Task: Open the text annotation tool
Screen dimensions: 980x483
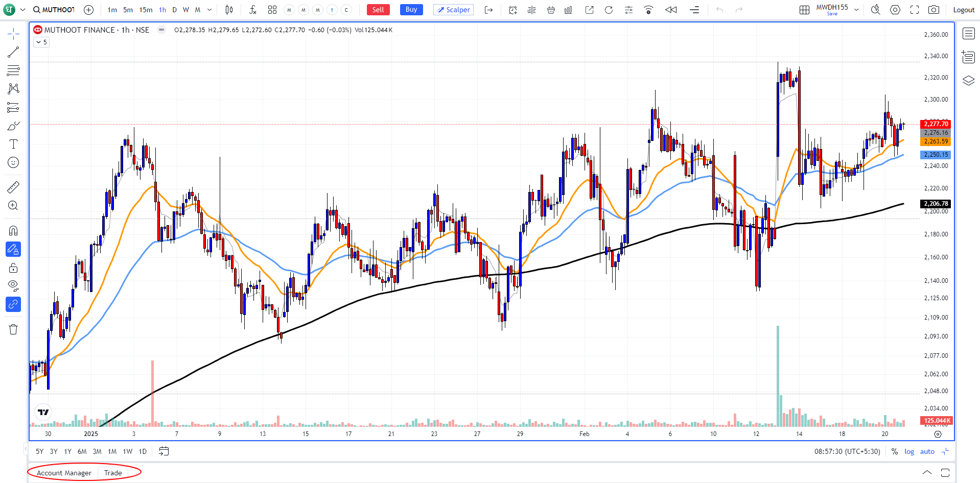Action: (x=13, y=144)
